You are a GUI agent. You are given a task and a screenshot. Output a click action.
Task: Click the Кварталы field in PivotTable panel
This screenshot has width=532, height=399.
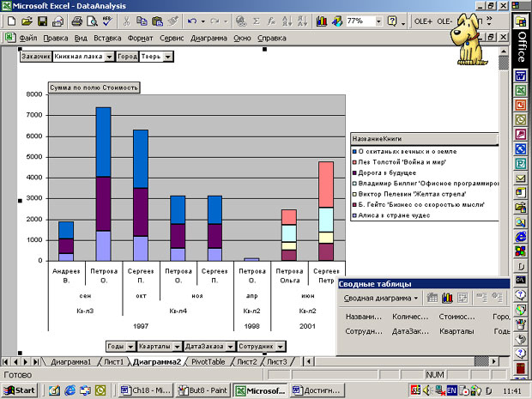point(456,329)
